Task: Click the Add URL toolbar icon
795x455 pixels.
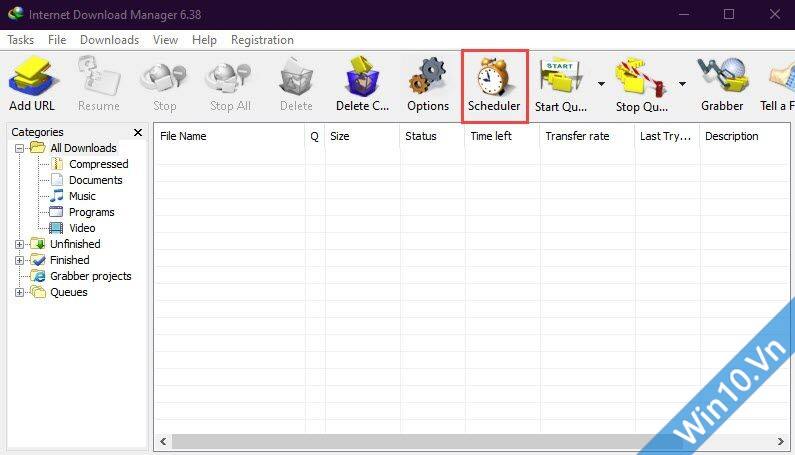Action: pos(32,78)
